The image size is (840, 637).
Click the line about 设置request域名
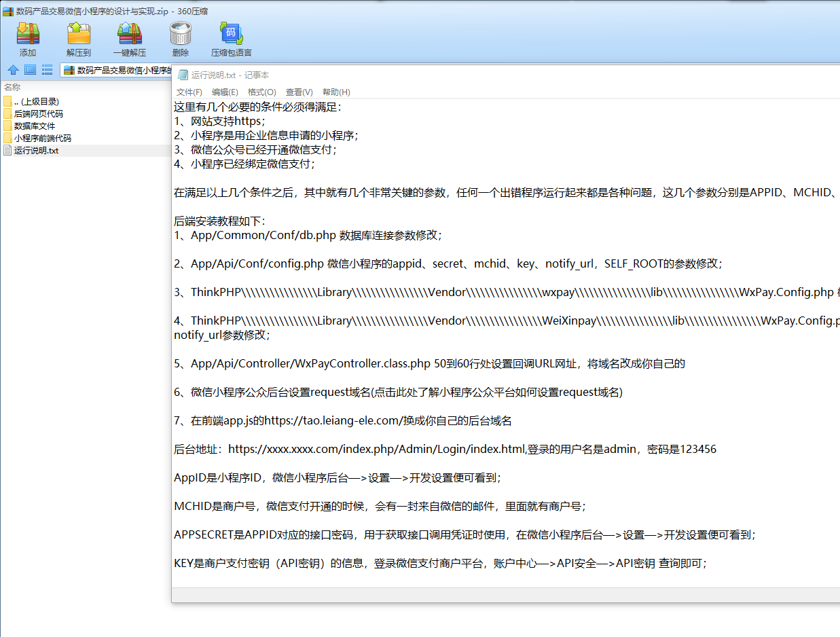[399, 392]
